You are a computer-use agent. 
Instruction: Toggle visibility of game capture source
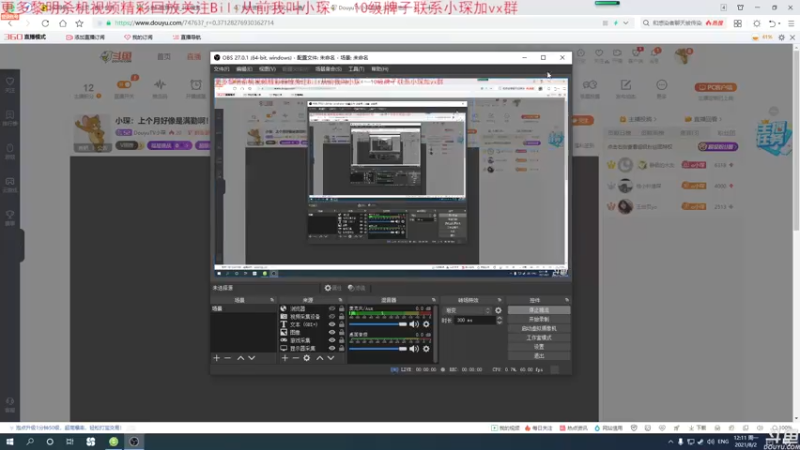click(332, 340)
